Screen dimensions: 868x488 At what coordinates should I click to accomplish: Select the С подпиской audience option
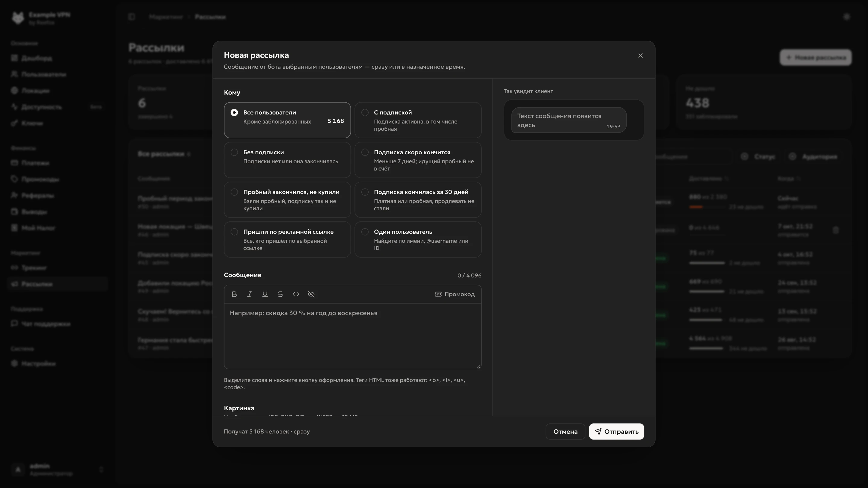pos(418,120)
